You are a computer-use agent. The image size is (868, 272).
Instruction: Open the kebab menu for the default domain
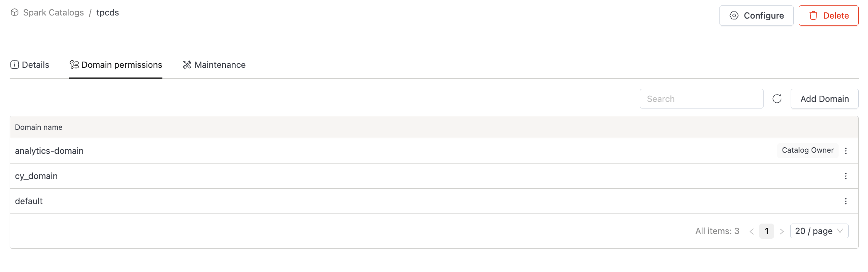coord(846,201)
